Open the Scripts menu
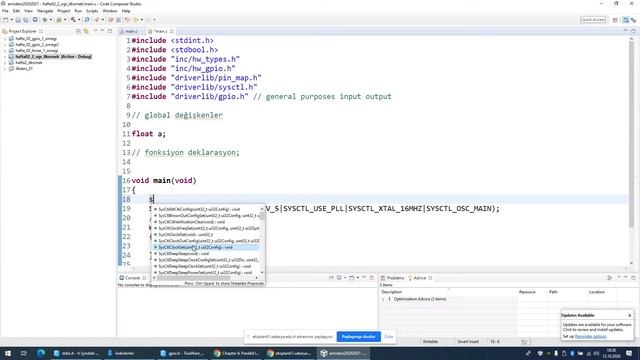The image size is (640, 360). 92,11
